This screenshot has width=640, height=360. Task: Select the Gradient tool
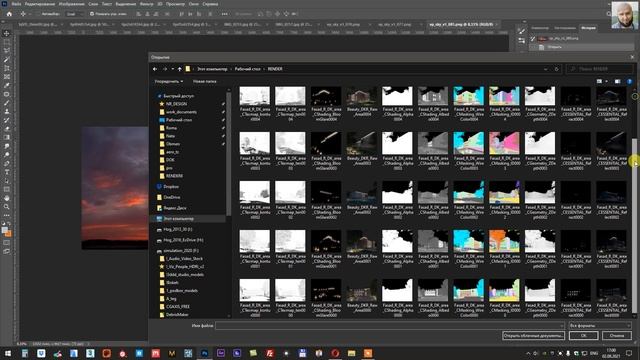7,138
